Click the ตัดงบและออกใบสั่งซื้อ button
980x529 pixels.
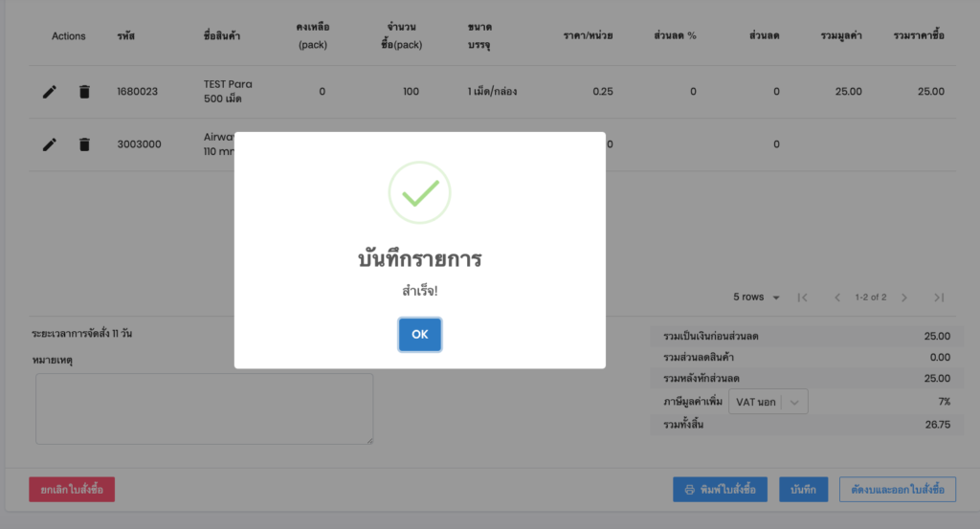point(897,490)
